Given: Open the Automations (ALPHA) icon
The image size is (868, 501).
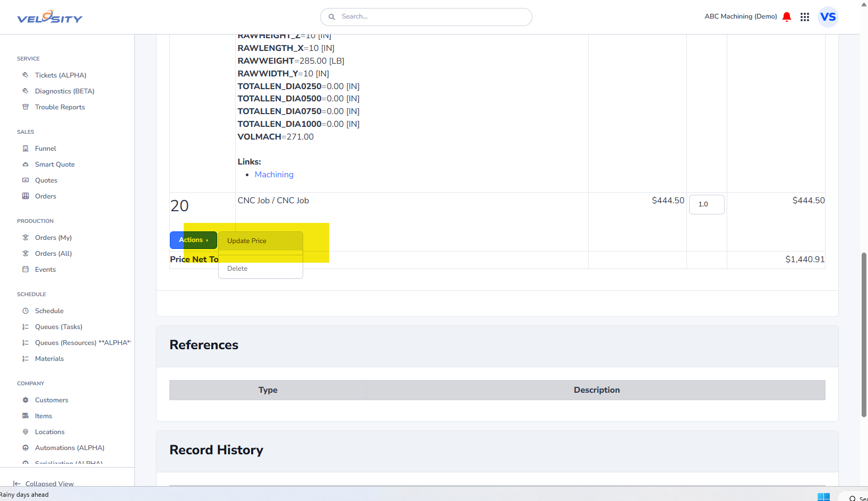Looking at the screenshot, I should 25,447.
